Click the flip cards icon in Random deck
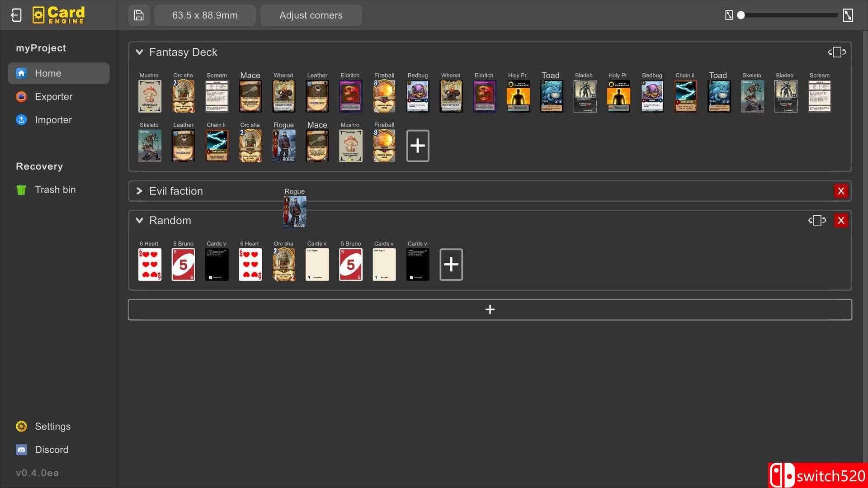The image size is (868, 488). 817,221
